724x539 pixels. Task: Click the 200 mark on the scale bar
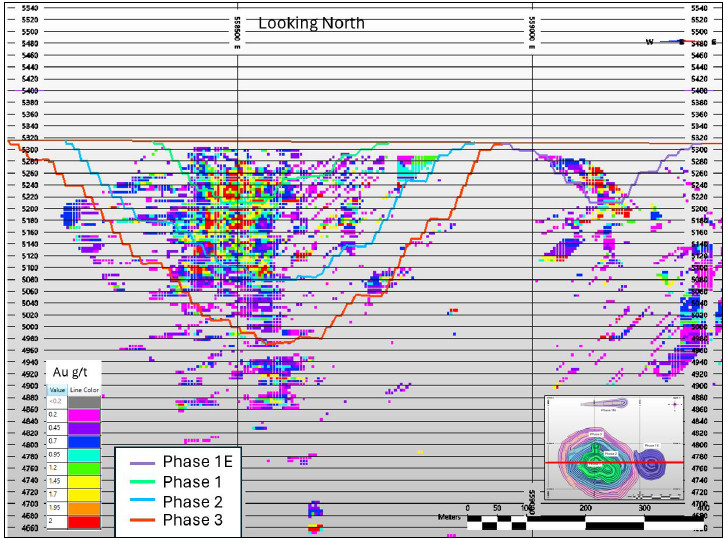pos(585,509)
